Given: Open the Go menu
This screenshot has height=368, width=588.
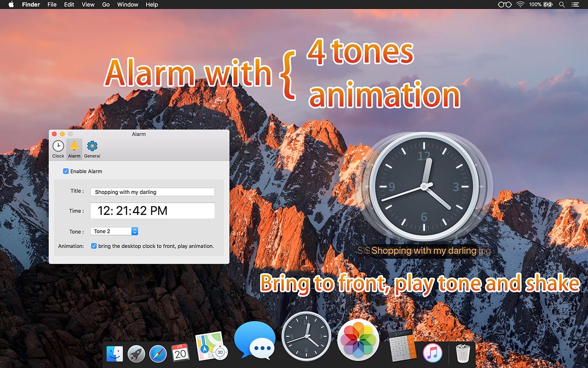Looking at the screenshot, I should click(x=106, y=5).
